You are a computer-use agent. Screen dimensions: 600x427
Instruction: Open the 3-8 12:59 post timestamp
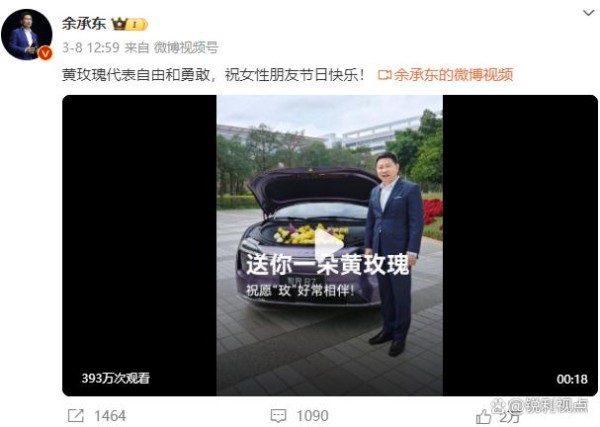tap(91, 48)
